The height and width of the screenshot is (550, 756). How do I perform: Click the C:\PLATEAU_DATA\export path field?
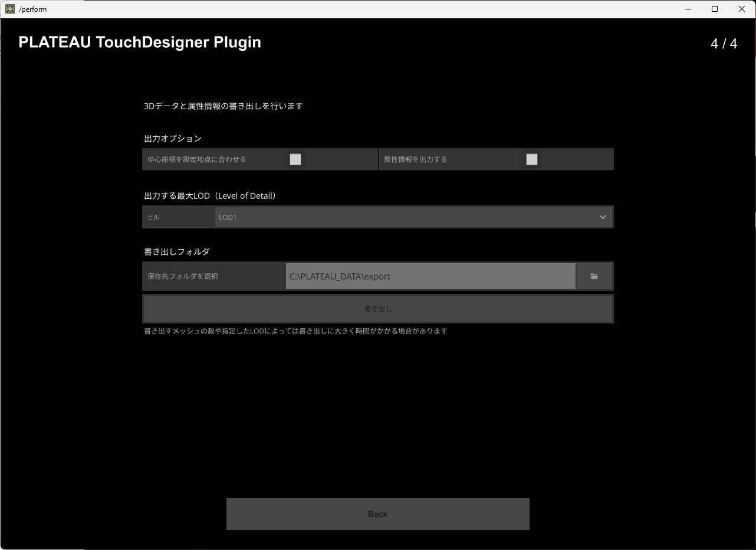(x=430, y=276)
